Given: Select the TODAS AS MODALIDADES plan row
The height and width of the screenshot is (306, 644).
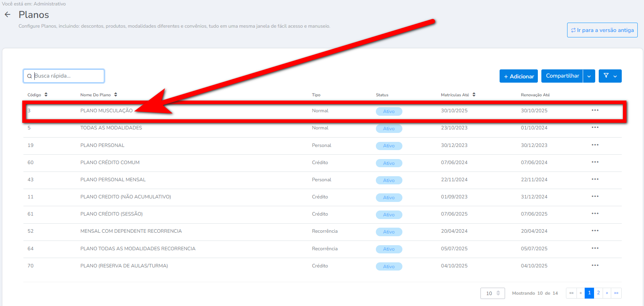Looking at the screenshot, I should click(111, 128).
